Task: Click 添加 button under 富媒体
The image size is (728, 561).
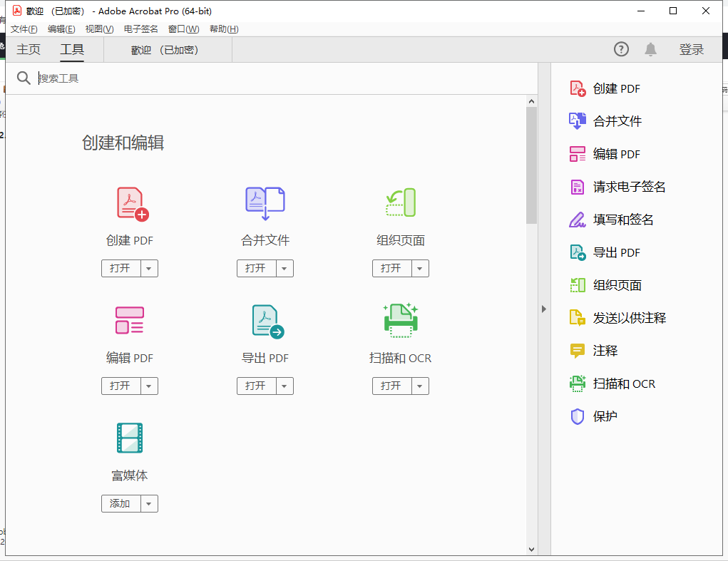Action: pos(121,503)
